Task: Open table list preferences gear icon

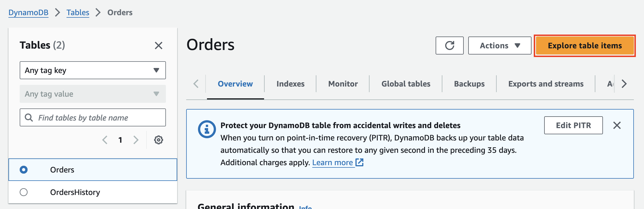Action: (159, 140)
